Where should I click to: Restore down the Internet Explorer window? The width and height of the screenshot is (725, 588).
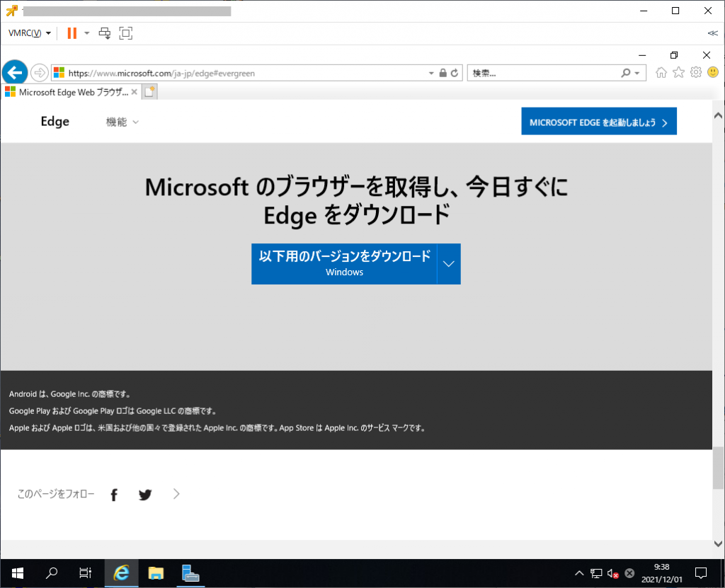click(x=674, y=55)
